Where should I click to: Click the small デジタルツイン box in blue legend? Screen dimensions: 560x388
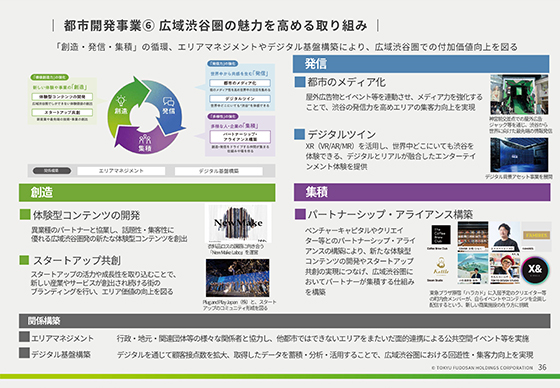coord(240,99)
